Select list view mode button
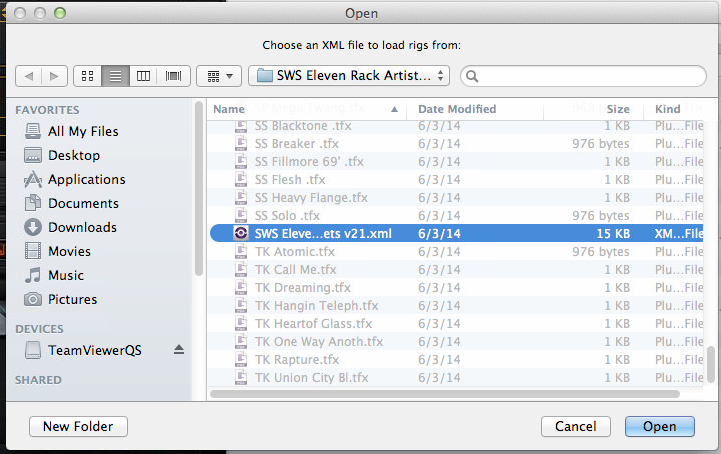721x454 pixels. 115,75
